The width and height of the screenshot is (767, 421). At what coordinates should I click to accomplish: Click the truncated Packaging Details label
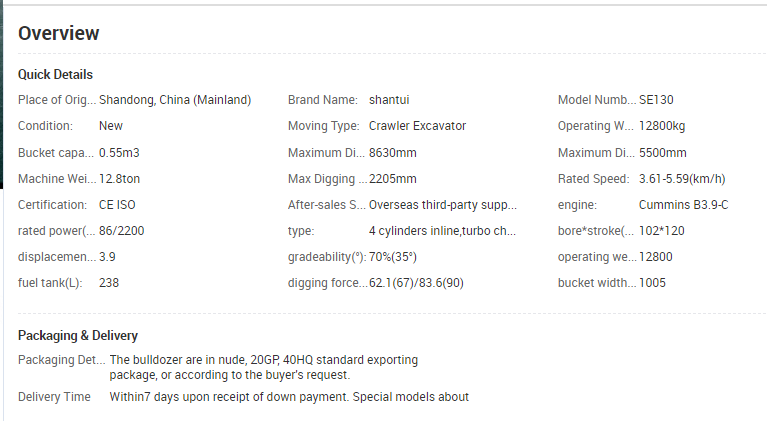60,360
